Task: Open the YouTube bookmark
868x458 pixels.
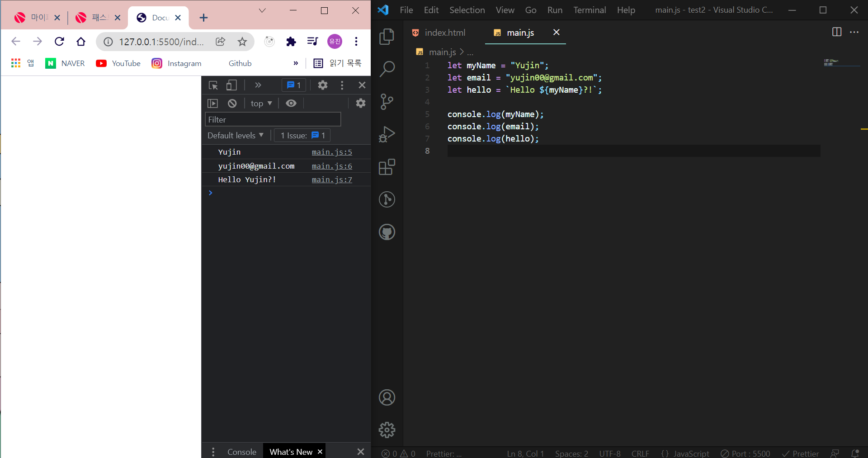Action: pyautogui.click(x=118, y=63)
